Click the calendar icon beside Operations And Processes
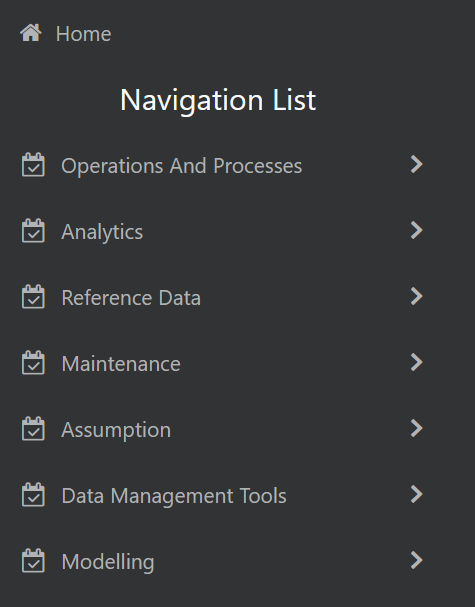The height and width of the screenshot is (607, 475). (33, 165)
